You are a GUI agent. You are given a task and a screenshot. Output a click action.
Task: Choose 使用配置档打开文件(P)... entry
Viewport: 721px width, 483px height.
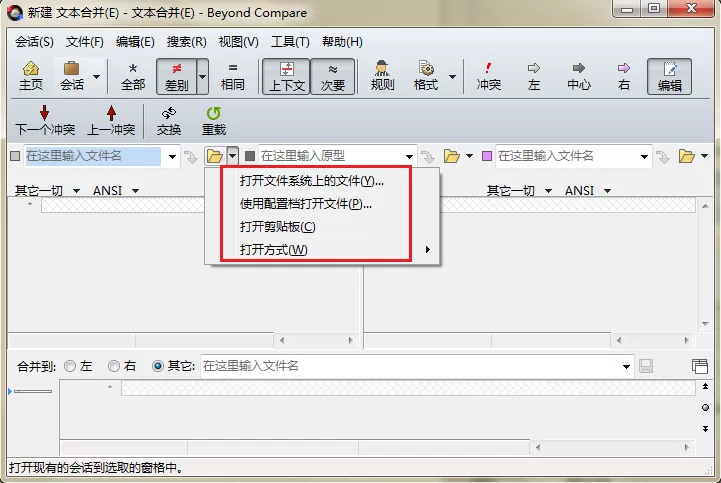coord(322,204)
